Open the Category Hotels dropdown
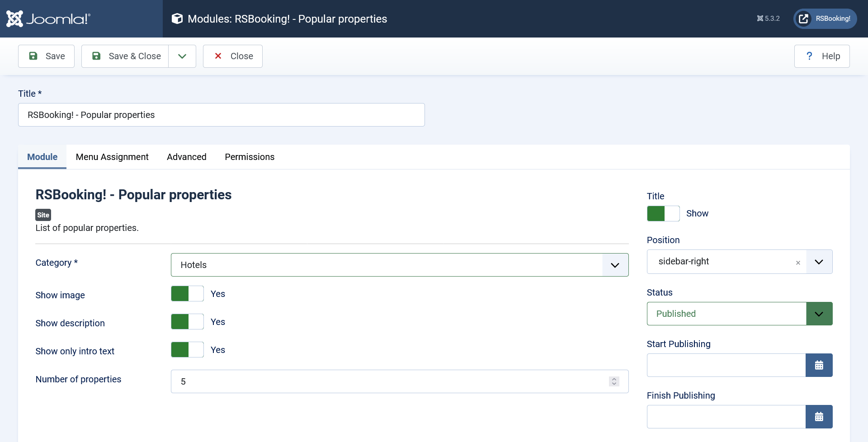This screenshot has width=868, height=442. point(400,265)
